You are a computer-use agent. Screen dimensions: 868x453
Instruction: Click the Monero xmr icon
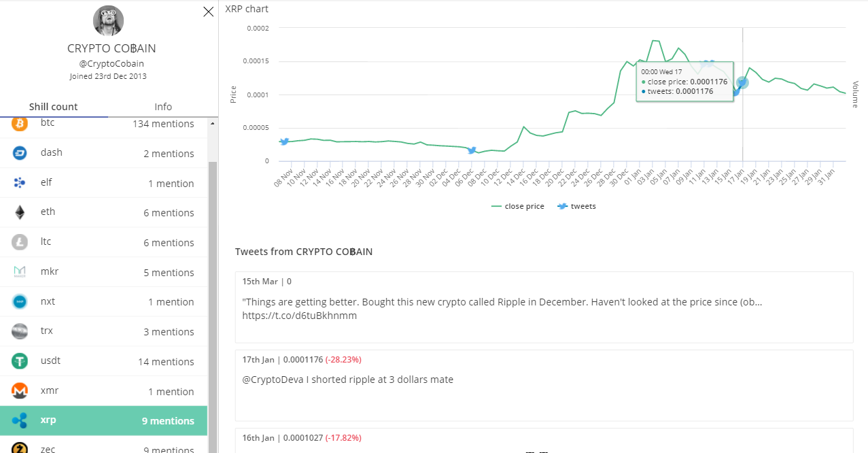click(20, 390)
